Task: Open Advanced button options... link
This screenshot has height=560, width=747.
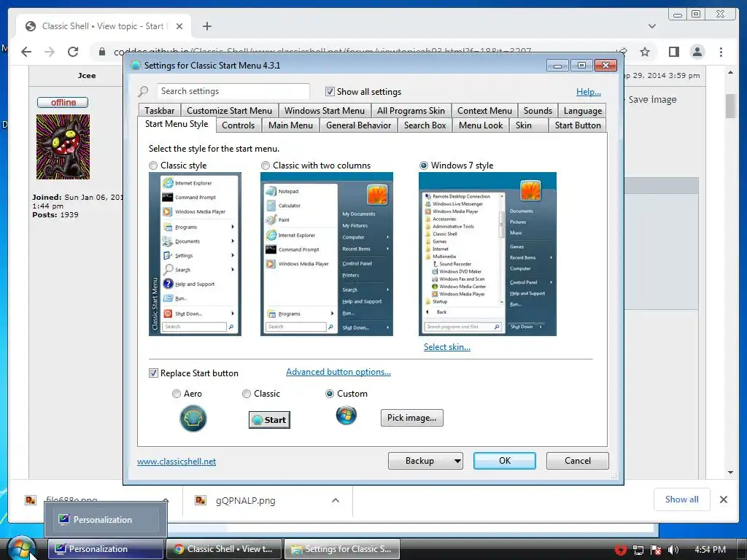Action: pyautogui.click(x=338, y=372)
